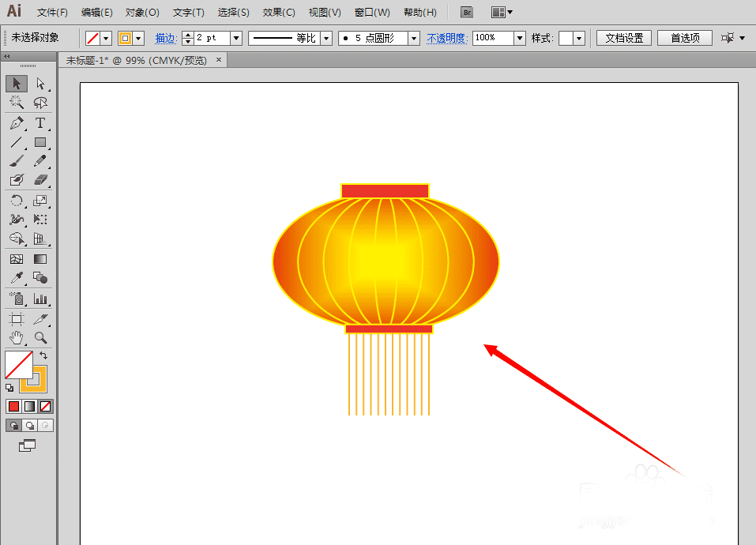Open the 对象(O) menu
756x545 pixels.
click(142, 13)
